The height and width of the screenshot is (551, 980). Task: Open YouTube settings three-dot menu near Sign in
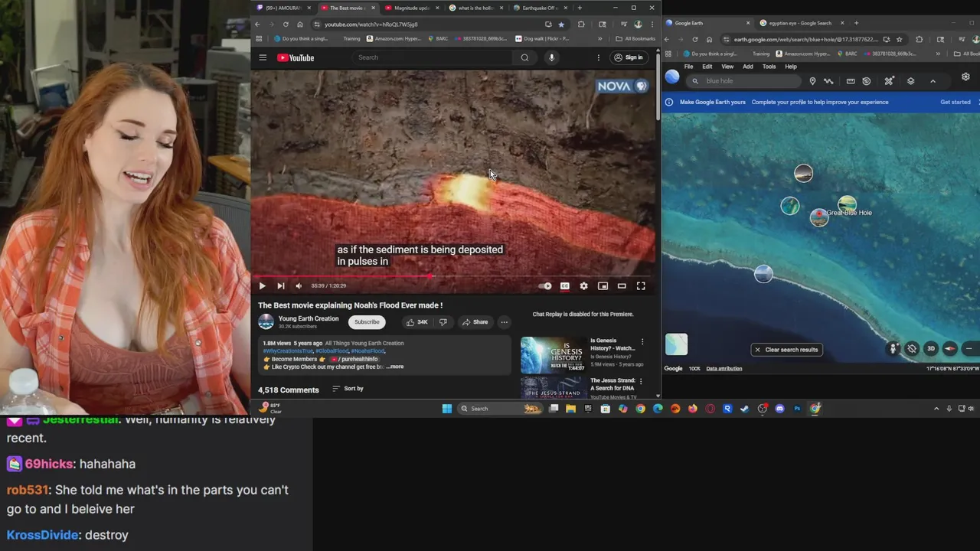tap(599, 57)
